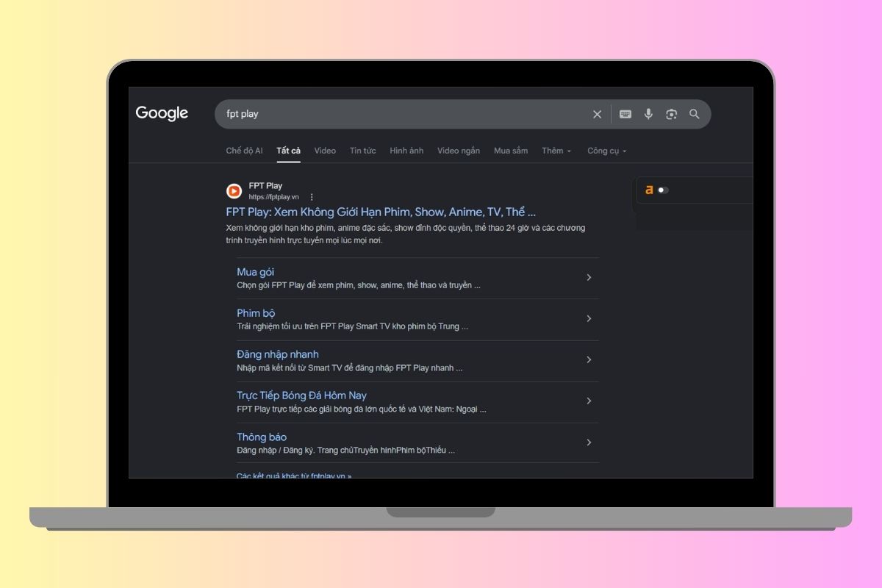
Task: Click the chevron in Phim bộ row
Action: [x=589, y=318]
